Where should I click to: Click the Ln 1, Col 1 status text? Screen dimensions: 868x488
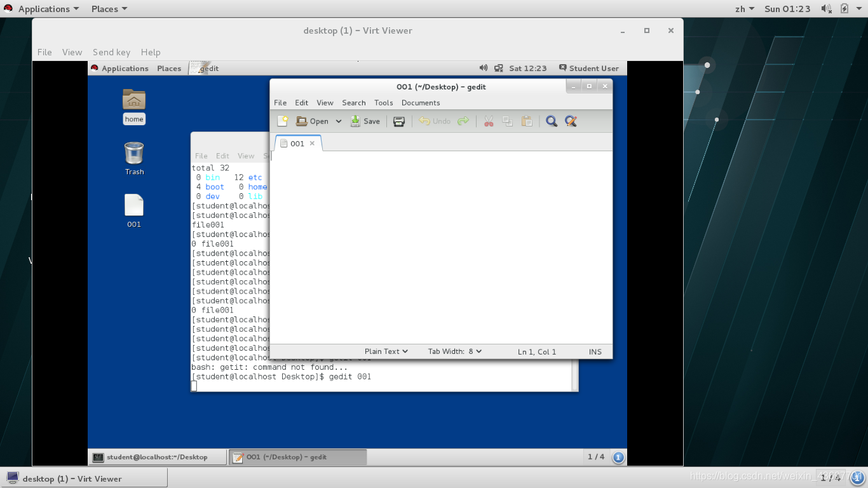(537, 351)
